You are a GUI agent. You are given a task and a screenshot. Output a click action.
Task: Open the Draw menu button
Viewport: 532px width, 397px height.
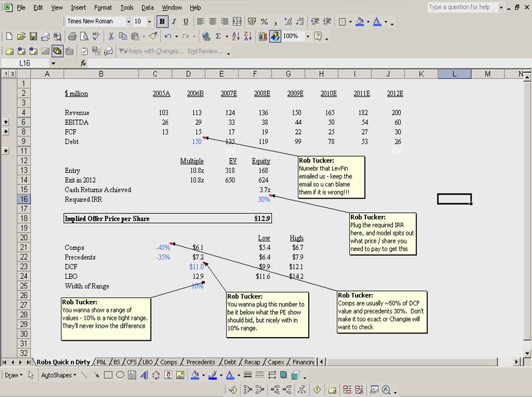14,375
